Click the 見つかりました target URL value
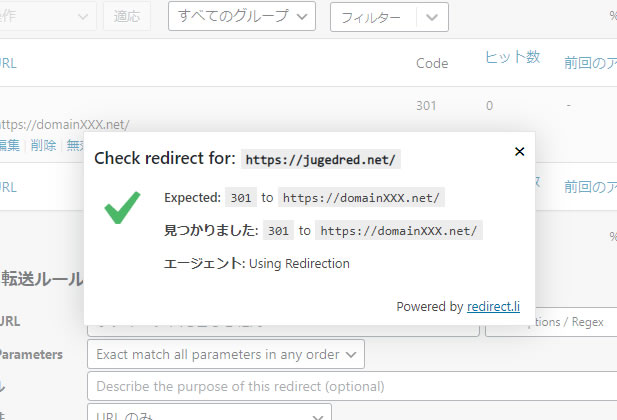The height and width of the screenshot is (420, 617). point(399,230)
